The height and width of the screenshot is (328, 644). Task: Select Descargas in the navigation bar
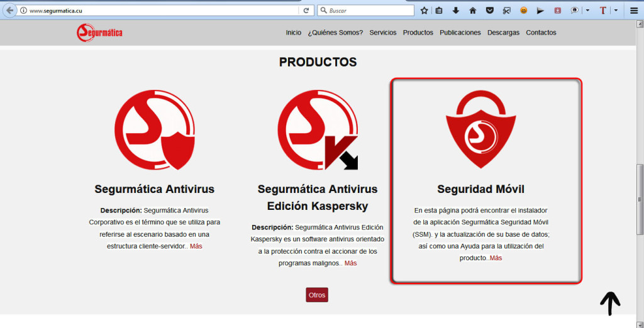tap(503, 33)
